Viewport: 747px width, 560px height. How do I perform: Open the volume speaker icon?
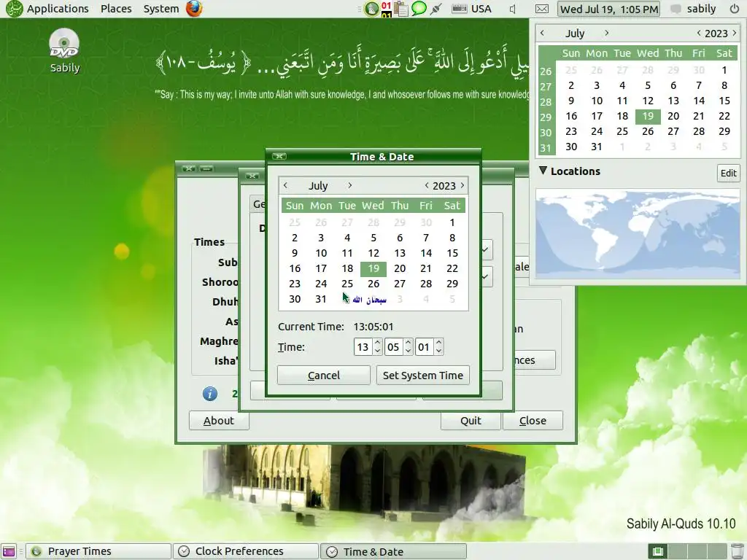tap(513, 9)
